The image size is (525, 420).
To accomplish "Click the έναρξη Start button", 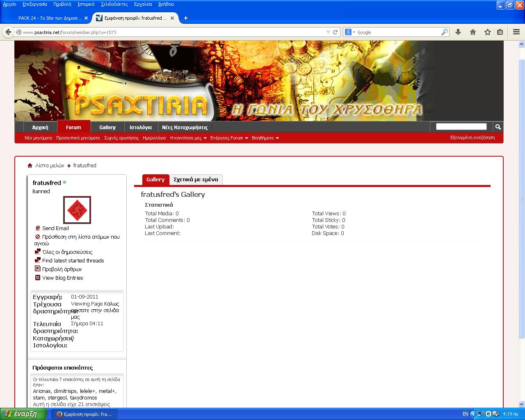I will coord(20,414).
